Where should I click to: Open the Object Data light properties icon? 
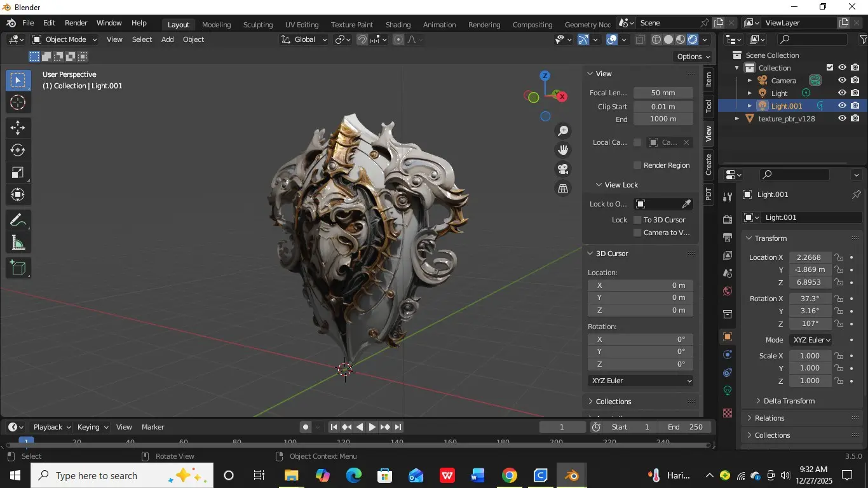728,390
